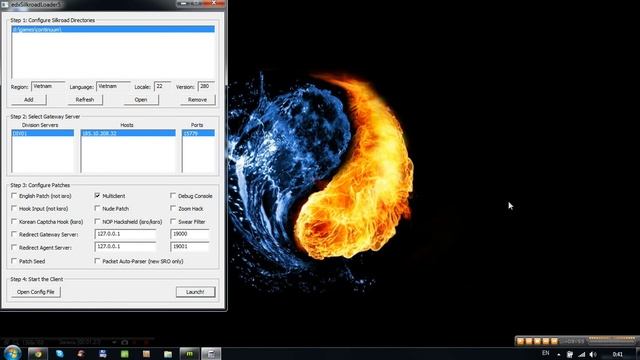Enable English Patch (not isro) checkbox
Viewport: 640px width, 360px height.
tap(14, 196)
